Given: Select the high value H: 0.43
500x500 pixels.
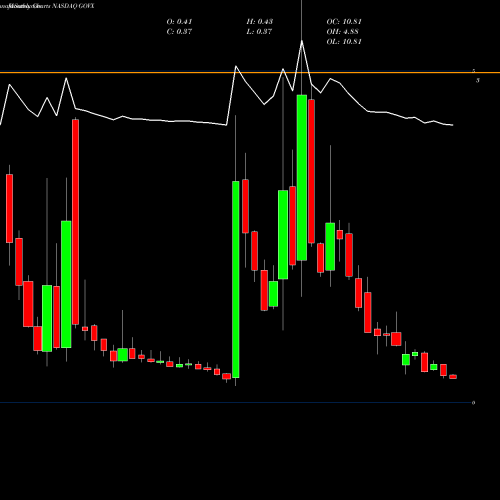Looking at the screenshot, I should click(260, 22).
